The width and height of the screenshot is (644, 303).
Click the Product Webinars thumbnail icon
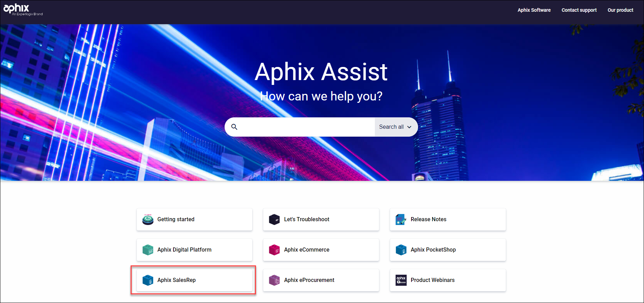pyautogui.click(x=401, y=280)
